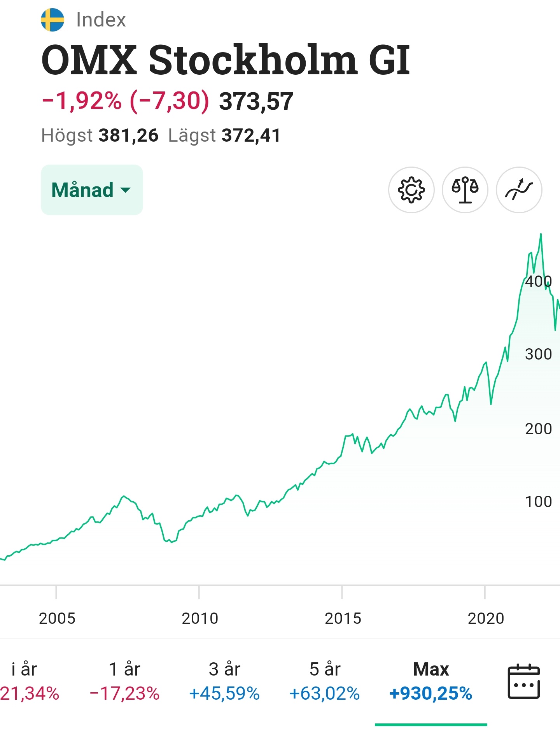The image size is (560, 753).
Task: Select the 1 år period tab
Action: [124, 681]
